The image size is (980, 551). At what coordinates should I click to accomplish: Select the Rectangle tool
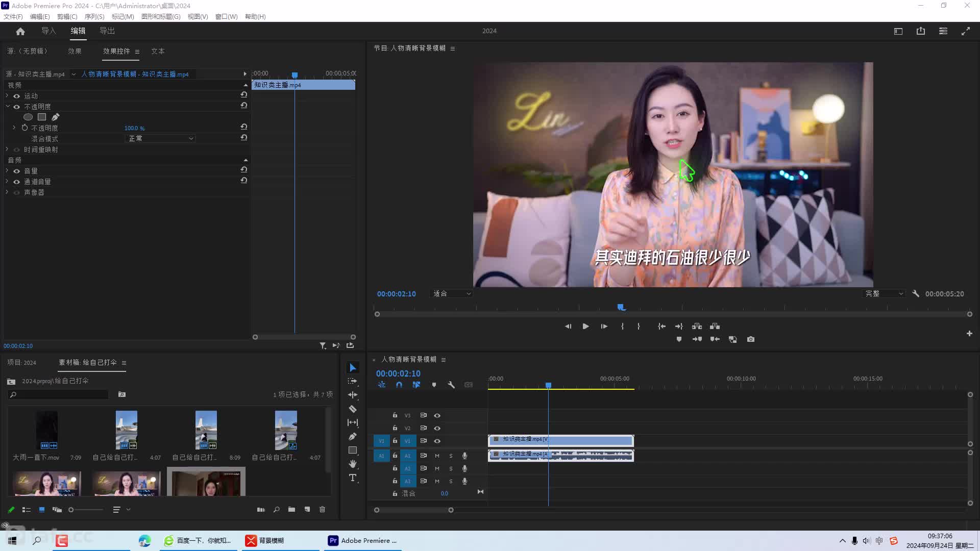tap(353, 450)
